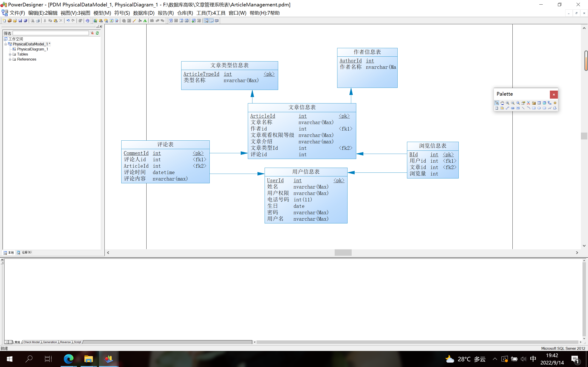This screenshot has height=367, width=588.
Task: Select the scissors Delete tool in Palette
Action: point(529,103)
